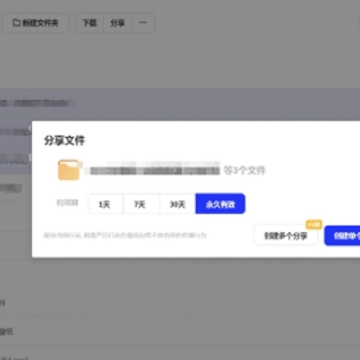Click the 新建文件夹 button in the toolbar
Viewport: 360px width, 360px height.
pos(35,23)
